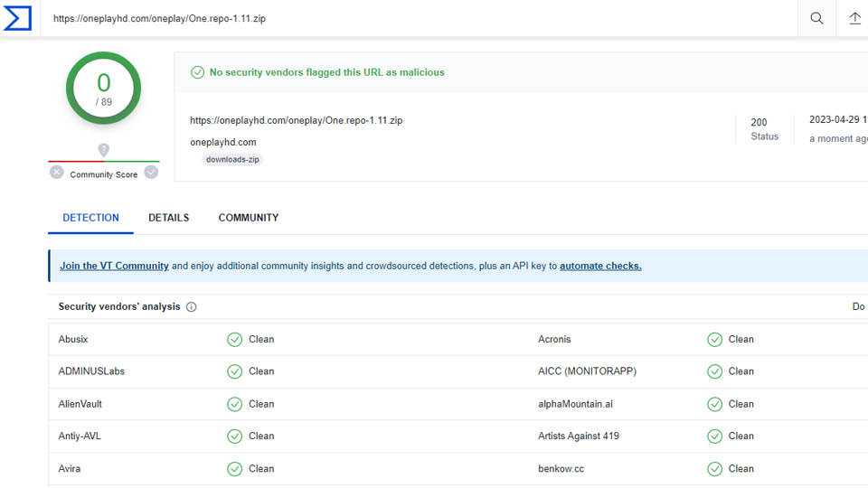This screenshot has width=868, height=488.
Task: Switch to the DETECTION tab
Action: pos(90,218)
